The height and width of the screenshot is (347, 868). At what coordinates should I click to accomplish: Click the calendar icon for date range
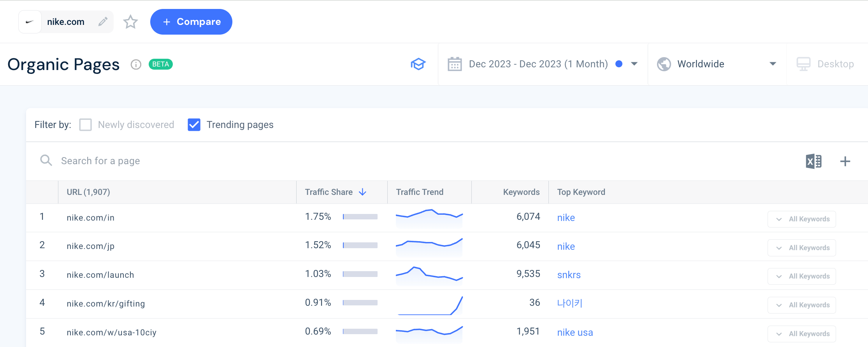(x=454, y=64)
